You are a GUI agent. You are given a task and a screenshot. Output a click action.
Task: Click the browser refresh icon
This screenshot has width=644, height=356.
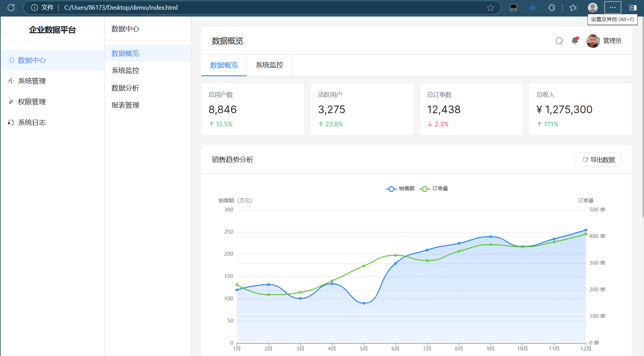click(x=11, y=8)
